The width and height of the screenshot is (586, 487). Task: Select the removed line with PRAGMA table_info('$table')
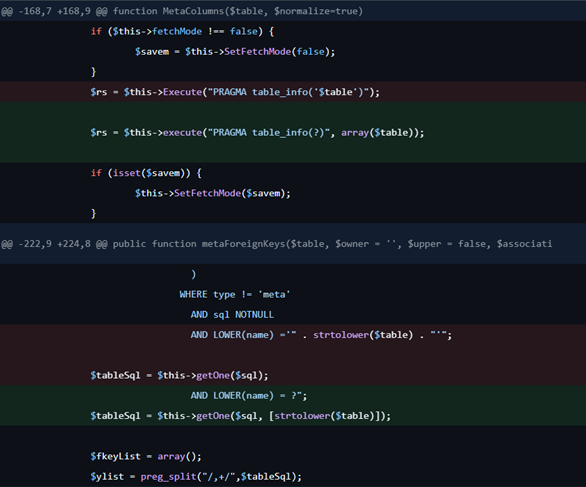tap(293, 92)
